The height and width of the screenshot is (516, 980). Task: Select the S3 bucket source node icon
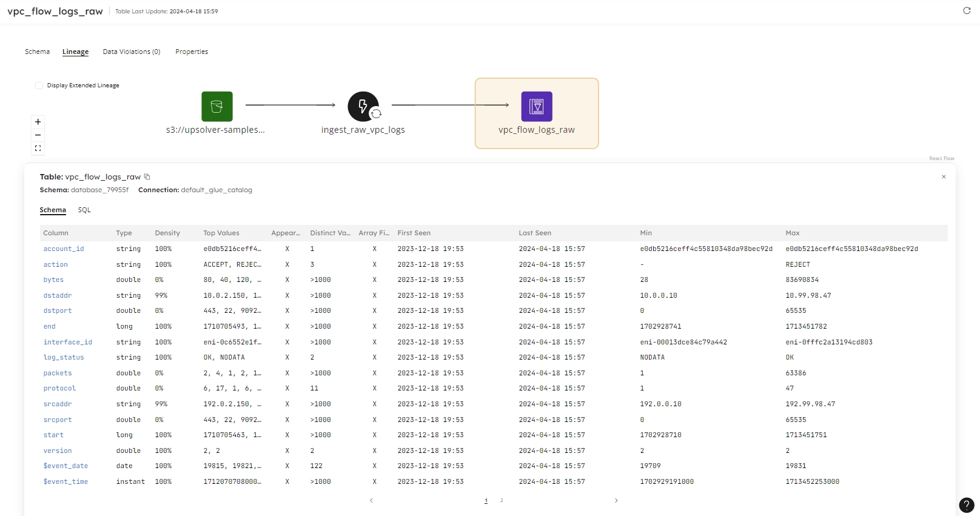click(217, 107)
